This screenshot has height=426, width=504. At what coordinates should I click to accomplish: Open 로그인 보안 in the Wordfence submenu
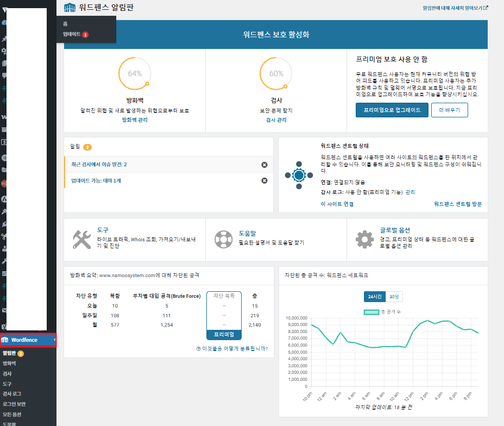click(14, 404)
